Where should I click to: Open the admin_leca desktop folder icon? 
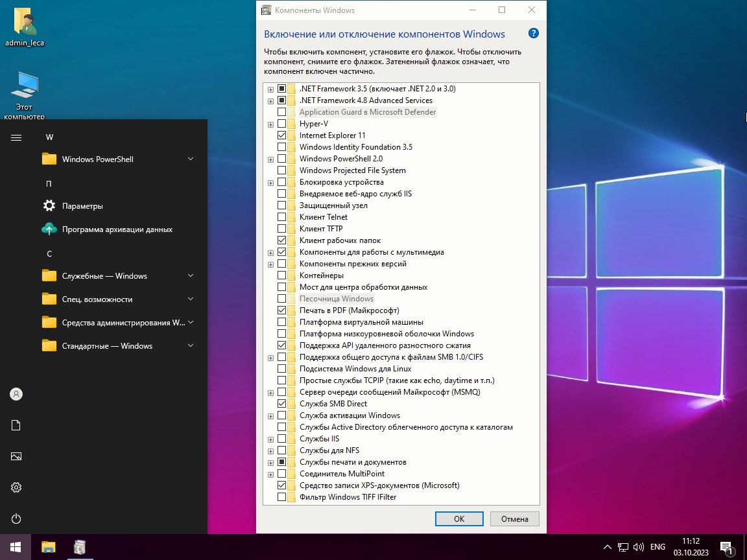25,23
